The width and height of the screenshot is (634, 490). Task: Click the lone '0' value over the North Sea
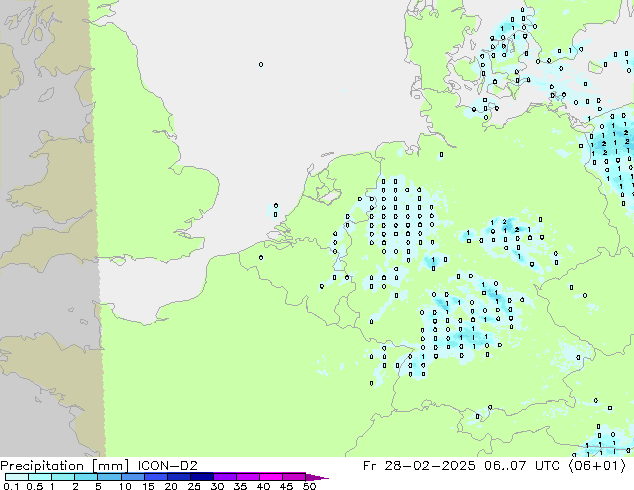pos(261,64)
